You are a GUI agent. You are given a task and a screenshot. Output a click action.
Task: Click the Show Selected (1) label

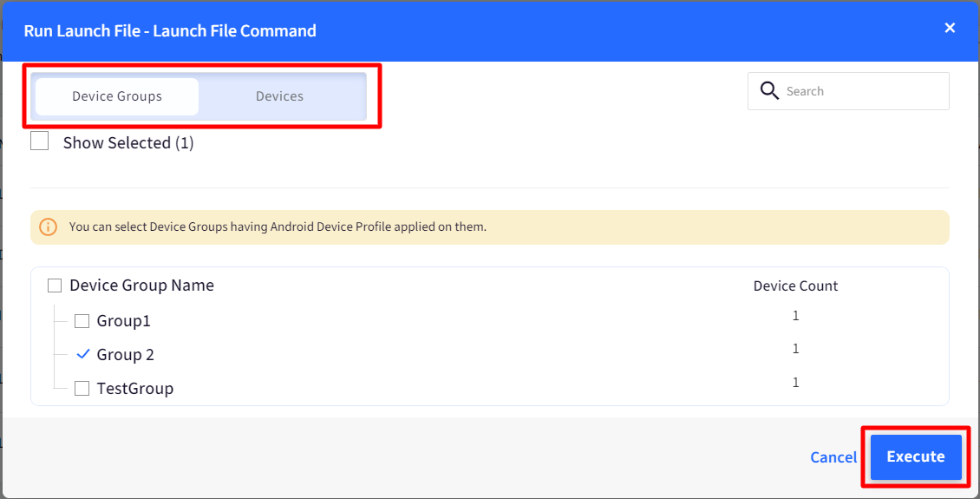[128, 143]
